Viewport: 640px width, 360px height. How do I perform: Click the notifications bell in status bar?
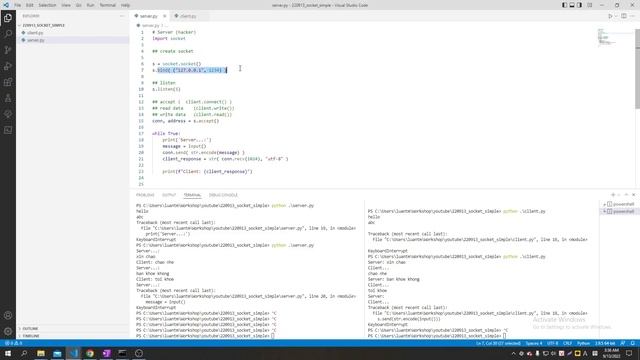coord(633,343)
